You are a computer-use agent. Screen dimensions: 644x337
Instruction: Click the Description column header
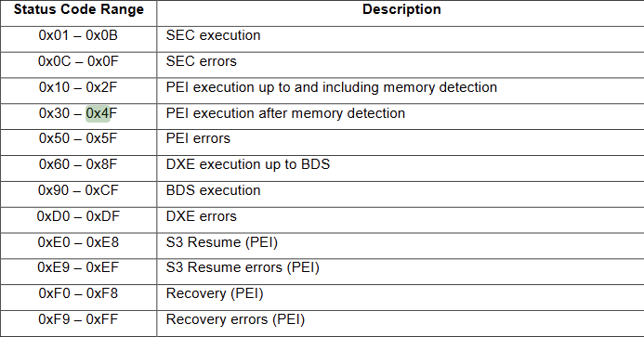[401, 9]
